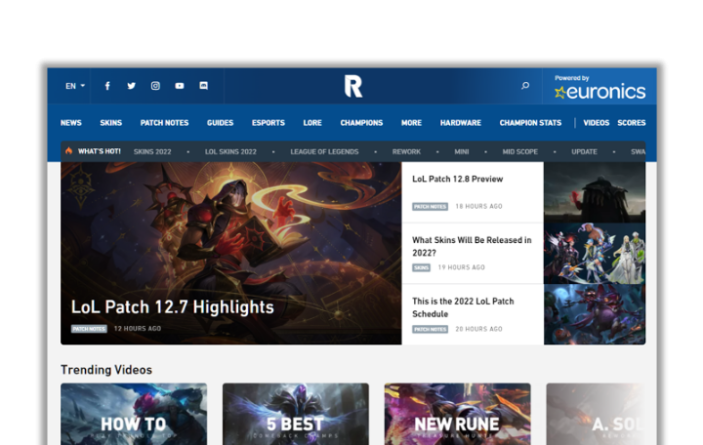Play the A. Sol trending video
The image size is (703, 445).
point(596,414)
